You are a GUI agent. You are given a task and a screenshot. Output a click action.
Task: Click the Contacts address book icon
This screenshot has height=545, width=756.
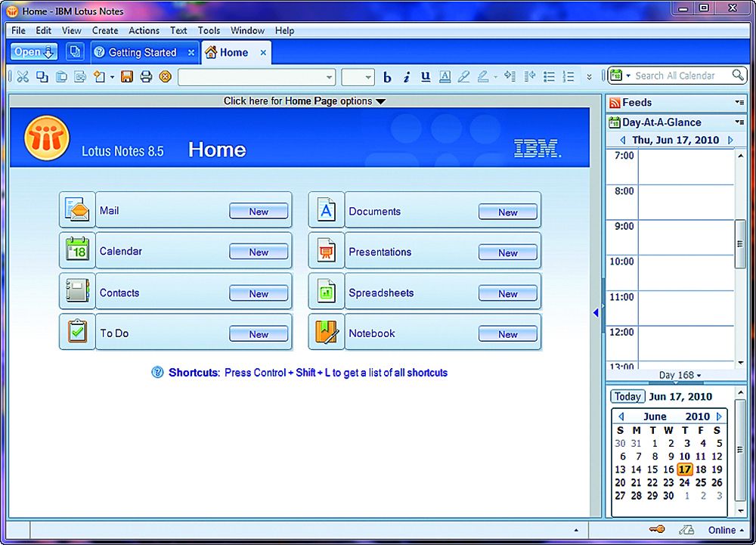point(77,291)
